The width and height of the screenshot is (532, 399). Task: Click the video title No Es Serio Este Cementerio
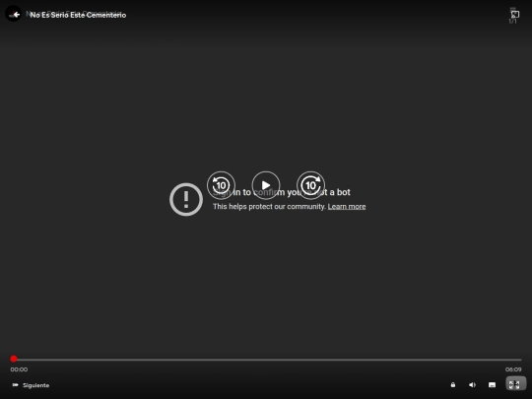78,15
